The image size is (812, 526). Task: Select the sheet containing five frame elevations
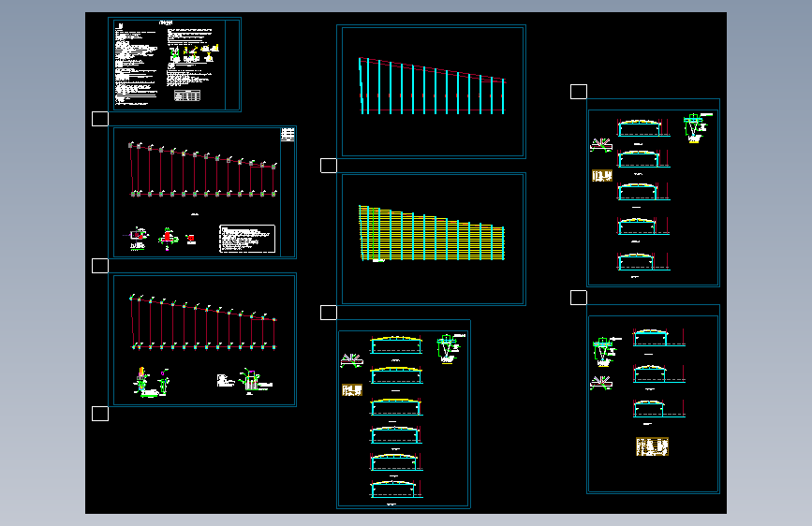coord(653,193)
